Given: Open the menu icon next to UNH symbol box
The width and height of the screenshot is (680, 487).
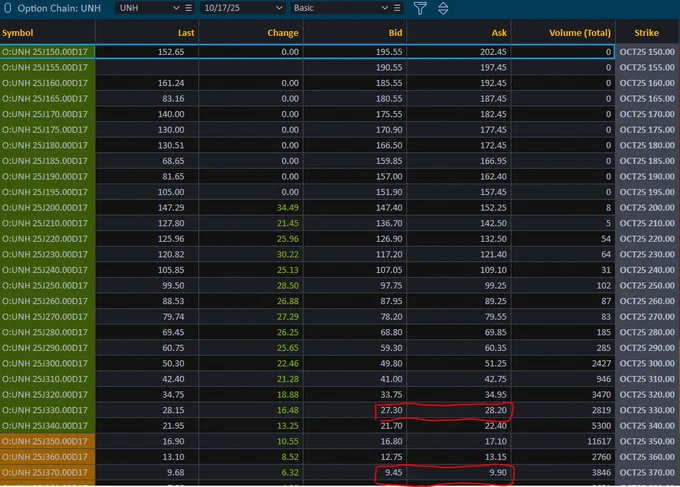Looking at the screenshot, I should pyautogui.click(x=189, y=8).
